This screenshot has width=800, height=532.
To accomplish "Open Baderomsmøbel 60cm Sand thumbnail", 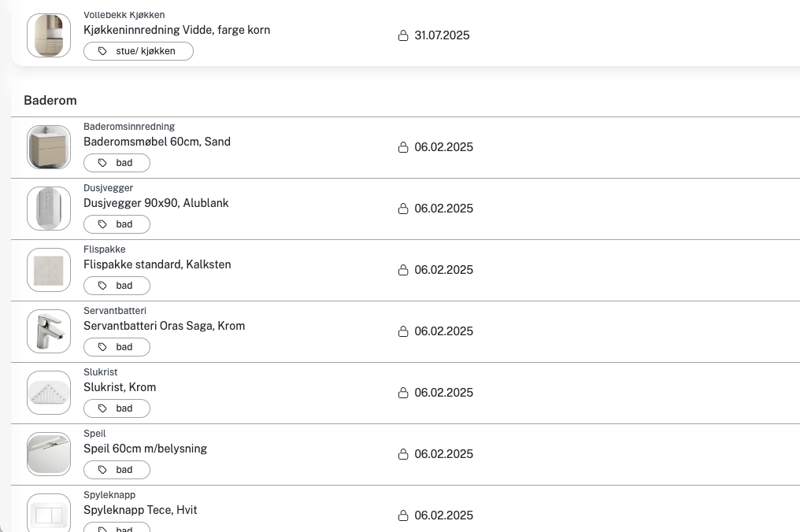I will pyautogui.click(x=49, y=147).
